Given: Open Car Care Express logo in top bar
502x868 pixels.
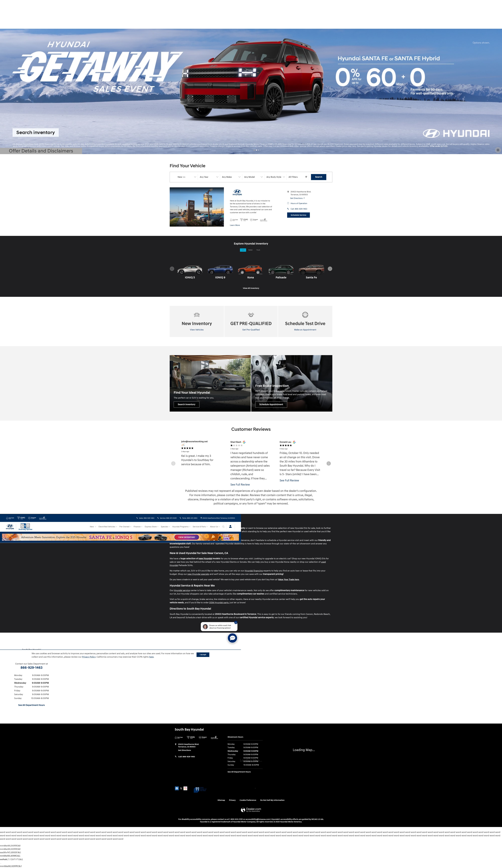Looking at the screenshot, I should 10,518.
